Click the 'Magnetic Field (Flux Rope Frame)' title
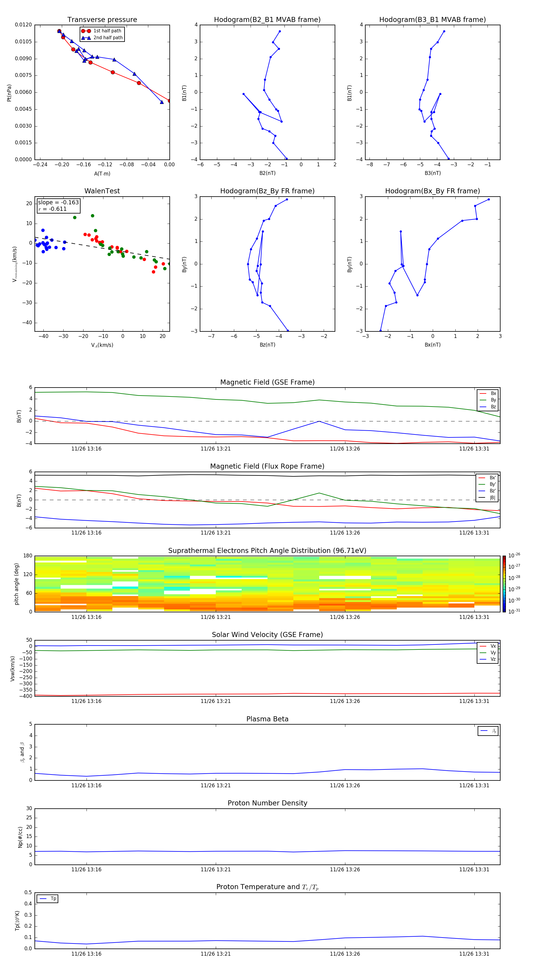Viewport: 535px width, 980px height. (x=267, y=467)
